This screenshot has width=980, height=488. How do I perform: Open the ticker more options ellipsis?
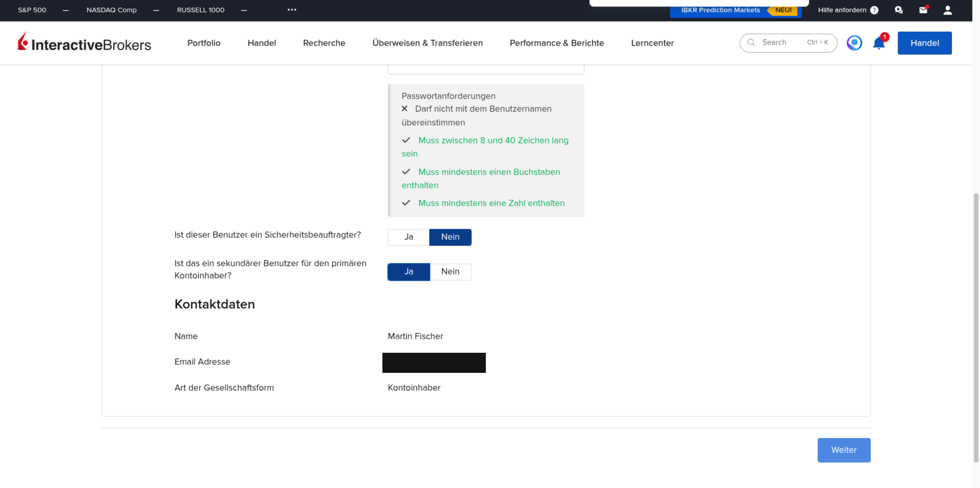click(x=292, y=10)
